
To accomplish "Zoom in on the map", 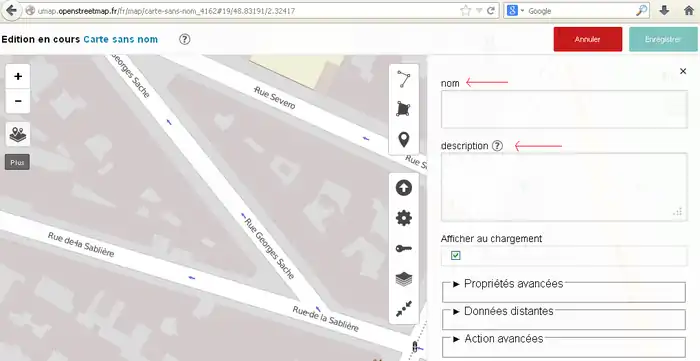I will click(18, 76).
